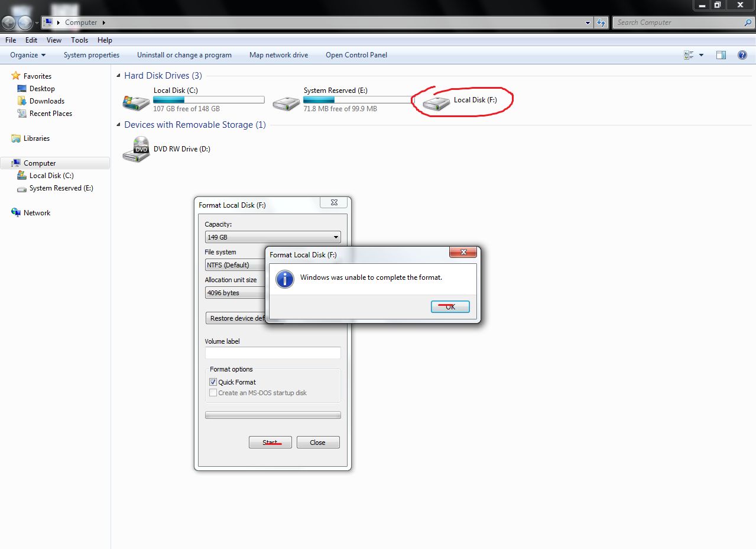Open the View menu
This screenshot has height=549, width=756.
pos(54,40)
